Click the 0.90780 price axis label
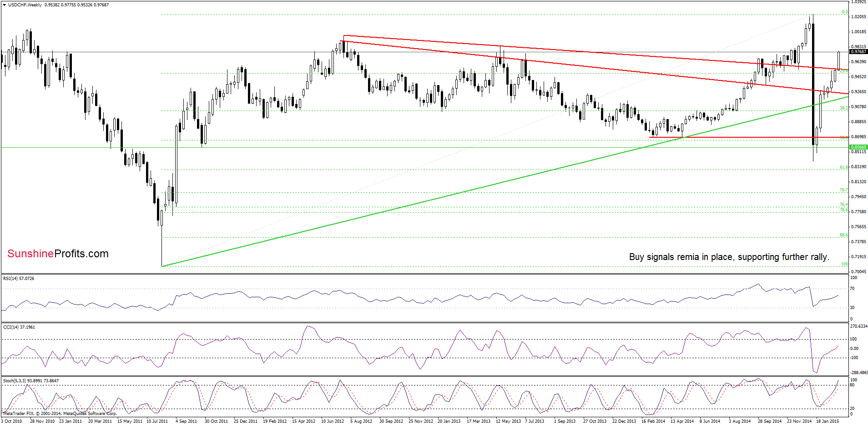The width and height of the screenshot is (868, 425). click(x=858, y=107)
